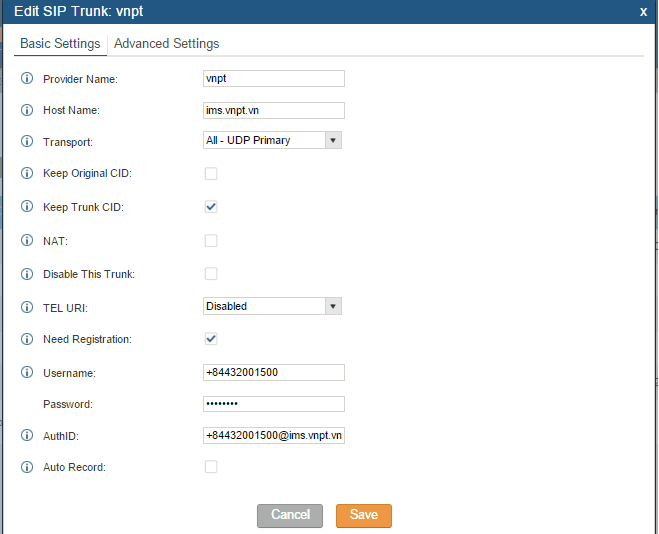Click into the Username input field
659x534 pixels.
[274, 373]
